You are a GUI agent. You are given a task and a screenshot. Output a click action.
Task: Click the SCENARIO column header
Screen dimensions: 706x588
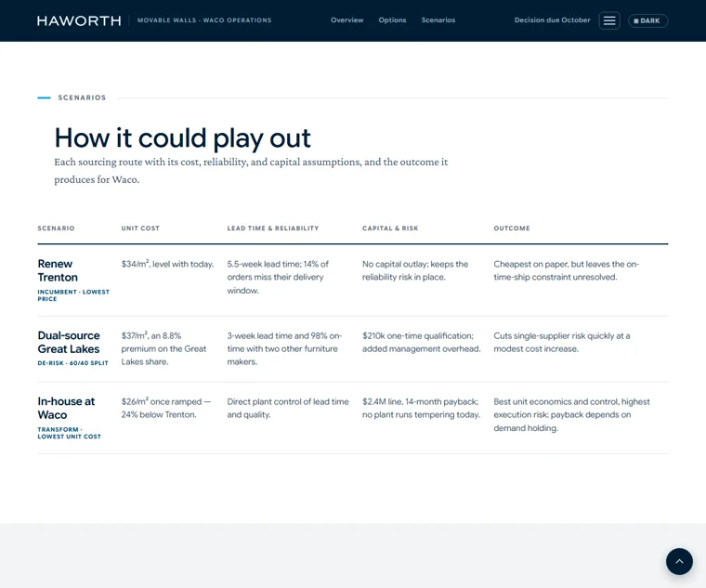coord(56,229)
